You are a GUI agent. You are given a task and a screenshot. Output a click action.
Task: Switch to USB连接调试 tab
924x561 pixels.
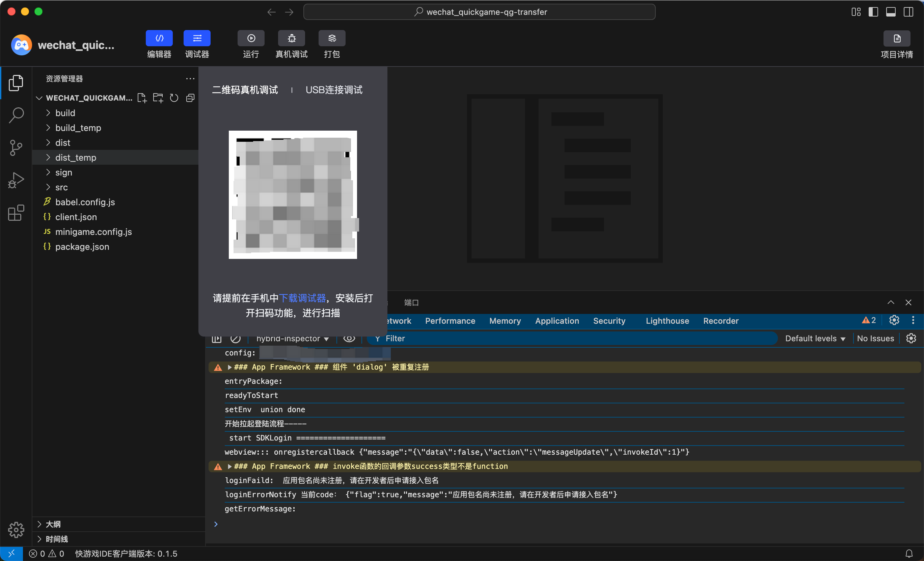(x=334, y=90)
